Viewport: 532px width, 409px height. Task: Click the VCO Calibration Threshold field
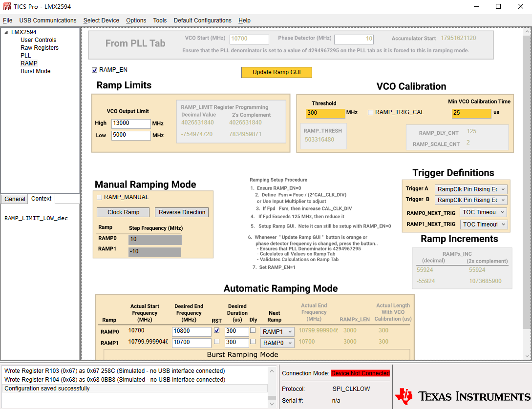pyautogui.click(x=325, y=113)
